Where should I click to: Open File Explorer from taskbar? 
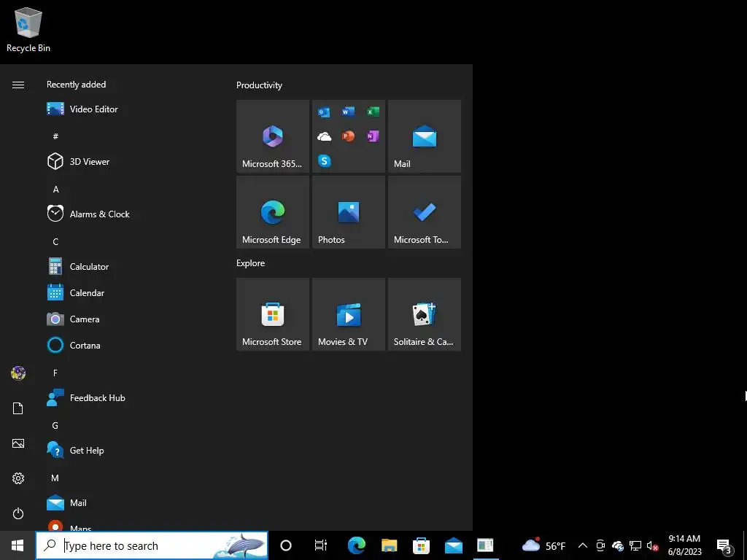tap(389, 545)
